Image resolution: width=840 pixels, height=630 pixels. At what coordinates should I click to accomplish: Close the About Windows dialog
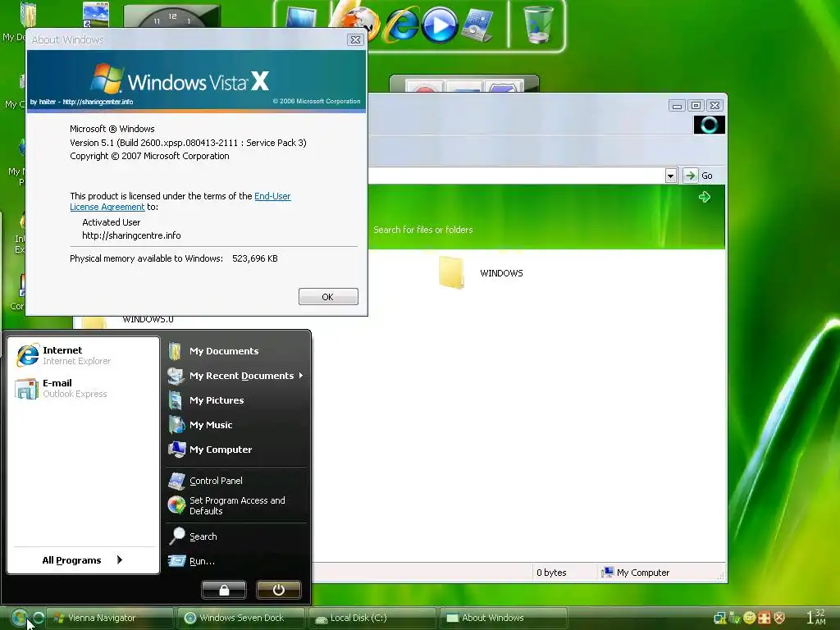point(355,39)
